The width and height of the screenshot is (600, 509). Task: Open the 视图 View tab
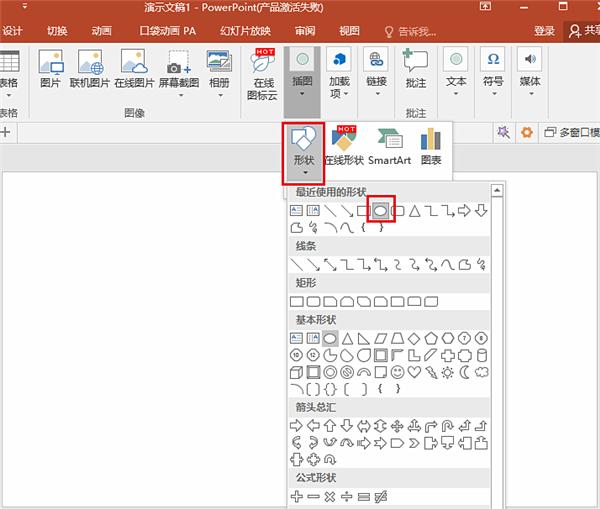point(349,31)
